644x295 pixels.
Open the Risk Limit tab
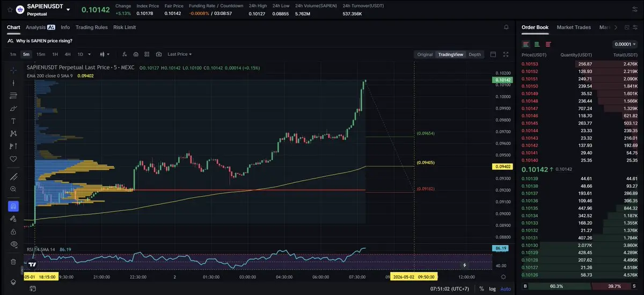[x=125, y=27]
